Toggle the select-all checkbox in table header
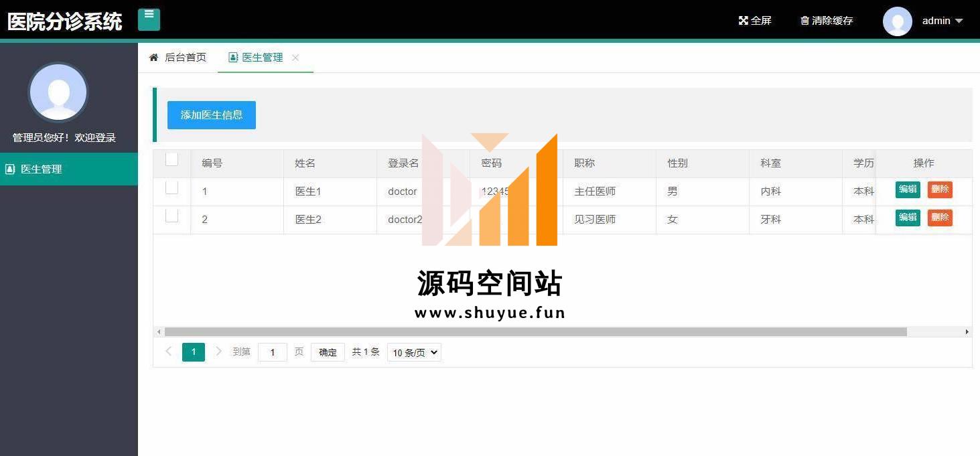 coord(172,159)
